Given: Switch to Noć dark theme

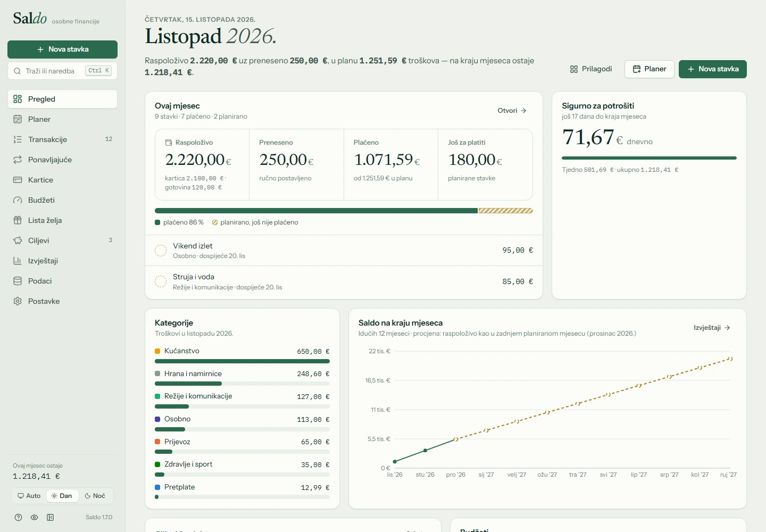Looking at the screenshot, I should pyautogui.click(x=95, y=496).
